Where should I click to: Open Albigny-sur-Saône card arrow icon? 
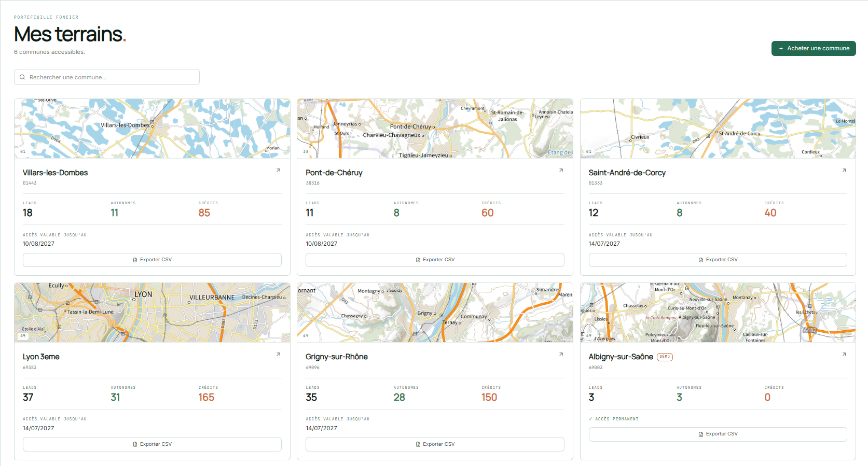tap(844, 355)
